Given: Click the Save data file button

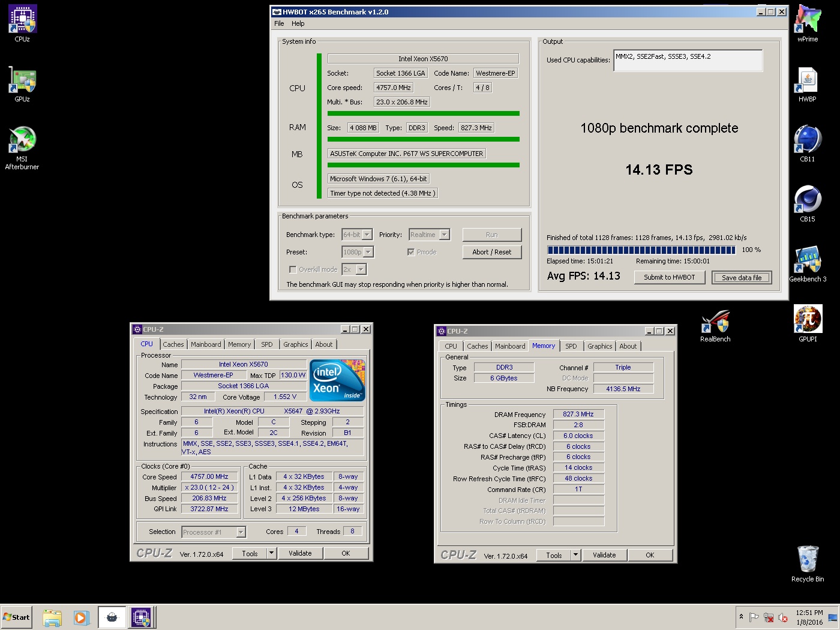Looking at the screenshot, I should (742, 277).
